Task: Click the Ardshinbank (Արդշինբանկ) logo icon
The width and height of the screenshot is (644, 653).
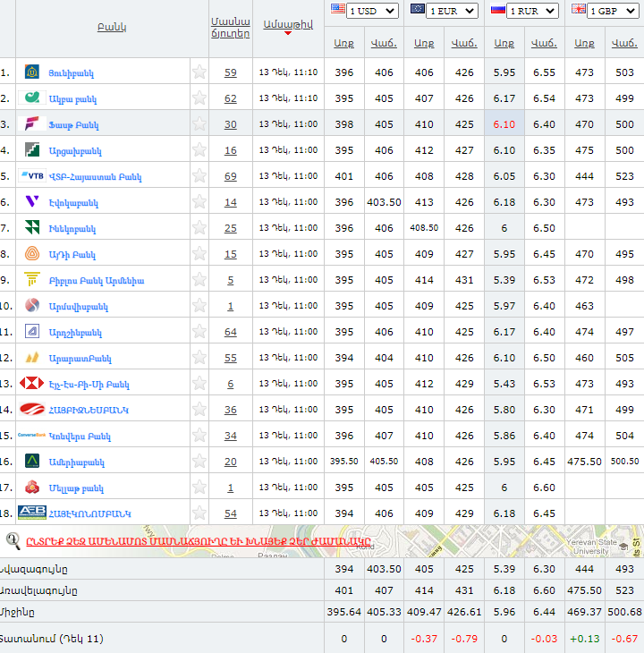Action: tap(32, 331)
